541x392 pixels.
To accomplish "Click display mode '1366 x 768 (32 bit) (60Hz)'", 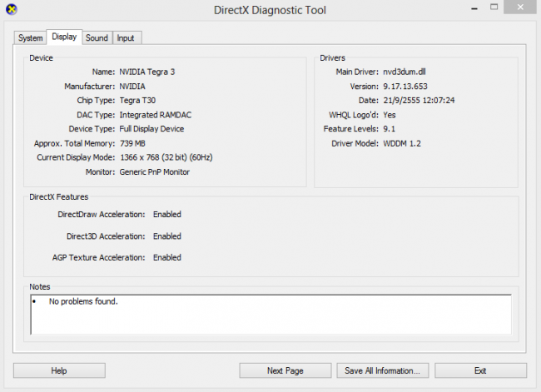I will (166, 157).
